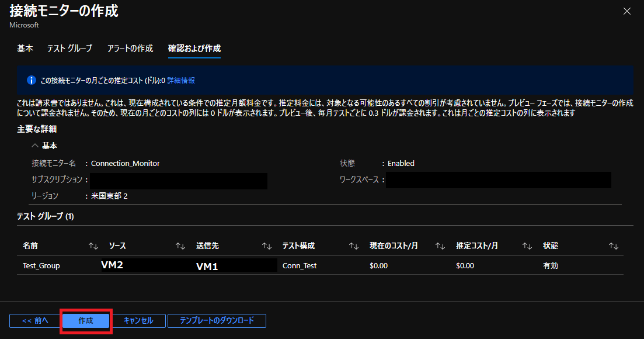Click the << 前へ button

pyautogui.click(x=35, y=320)
